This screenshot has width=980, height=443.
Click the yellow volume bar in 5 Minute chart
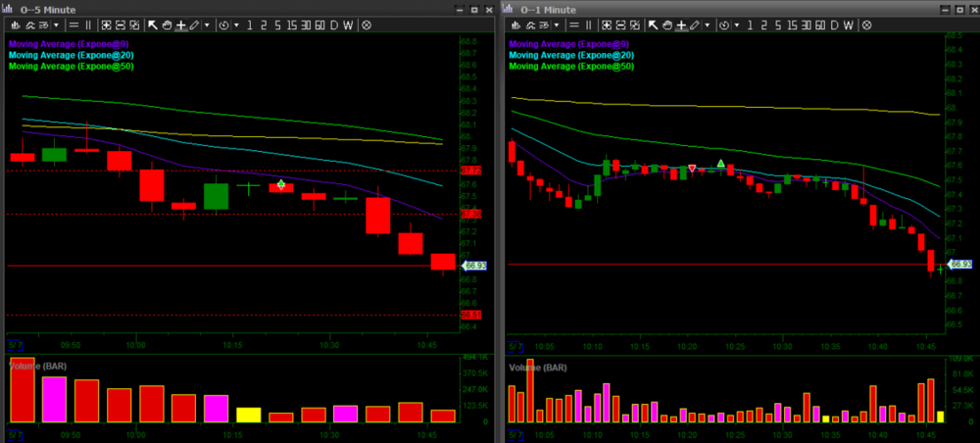[x=249, y=415]
